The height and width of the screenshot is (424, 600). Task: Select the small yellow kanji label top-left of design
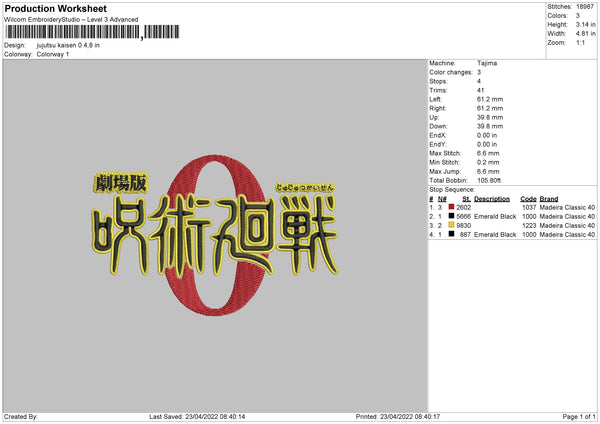(120, 183)
